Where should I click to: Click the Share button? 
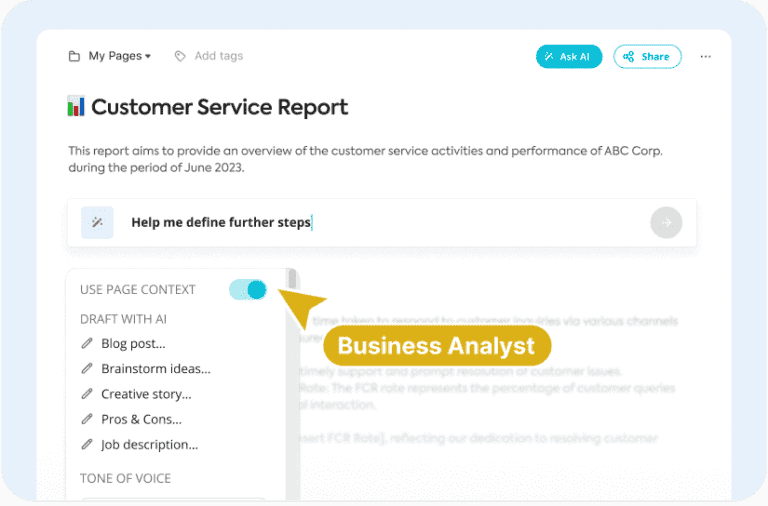647,57
